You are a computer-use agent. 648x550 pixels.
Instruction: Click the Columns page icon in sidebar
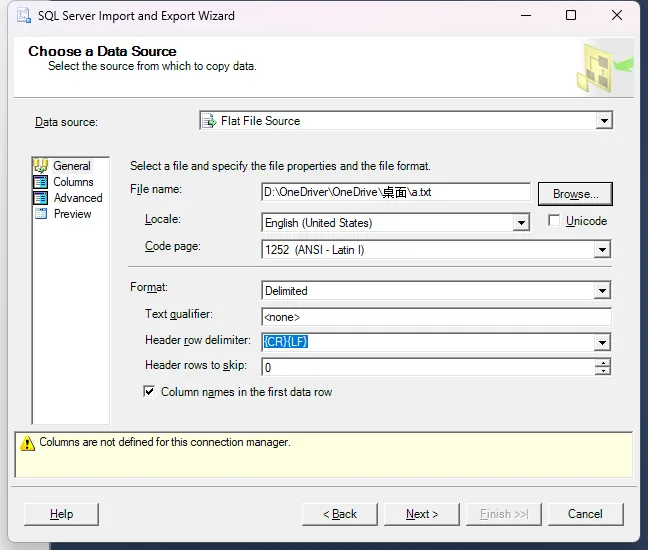click(41, 182)
